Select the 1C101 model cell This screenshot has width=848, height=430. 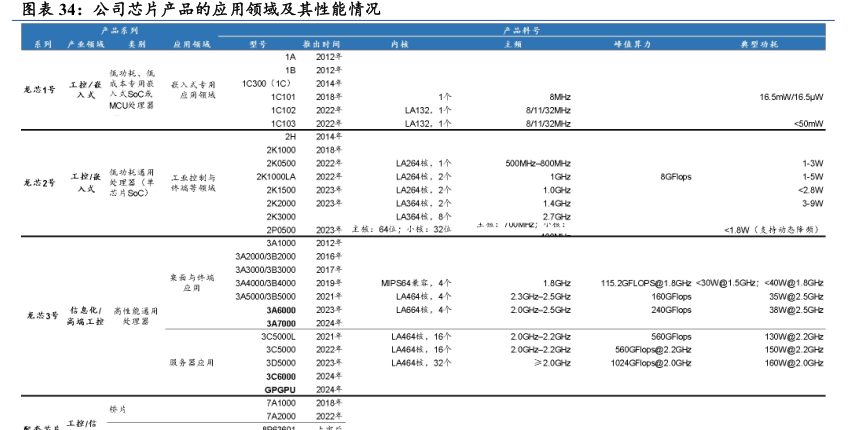point(282,96)
